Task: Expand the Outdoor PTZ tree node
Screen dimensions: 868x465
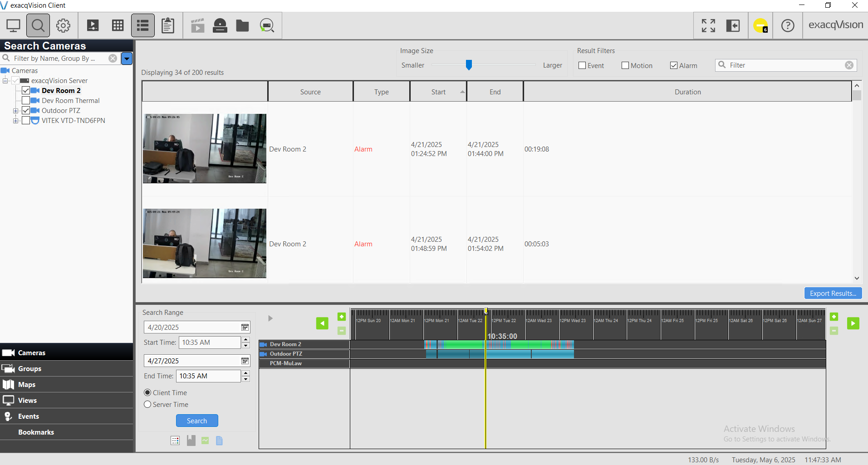Action: click(x=16, y=111)
